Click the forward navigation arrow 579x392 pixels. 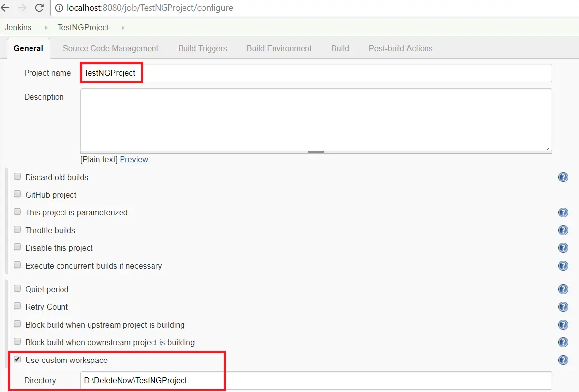(22, 8)
